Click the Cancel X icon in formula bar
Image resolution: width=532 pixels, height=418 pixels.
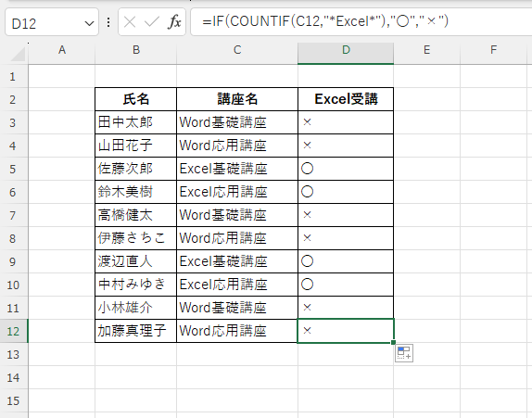[130, 22]
